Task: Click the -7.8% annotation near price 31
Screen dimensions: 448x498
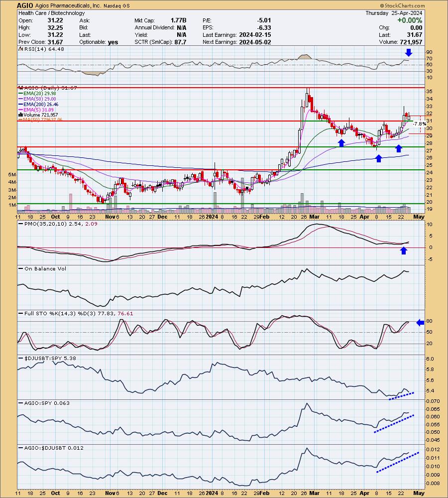Action: tap(420, 124)
